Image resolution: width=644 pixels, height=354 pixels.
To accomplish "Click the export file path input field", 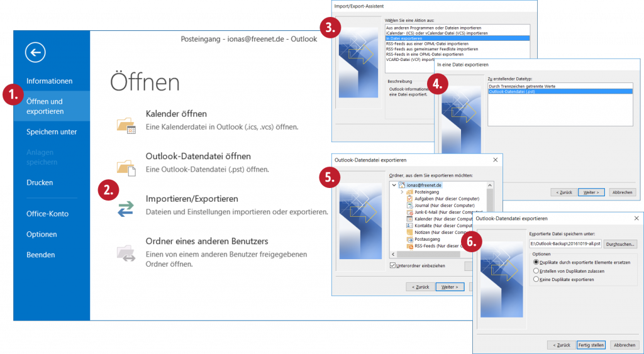I will [x=565, y=244].
